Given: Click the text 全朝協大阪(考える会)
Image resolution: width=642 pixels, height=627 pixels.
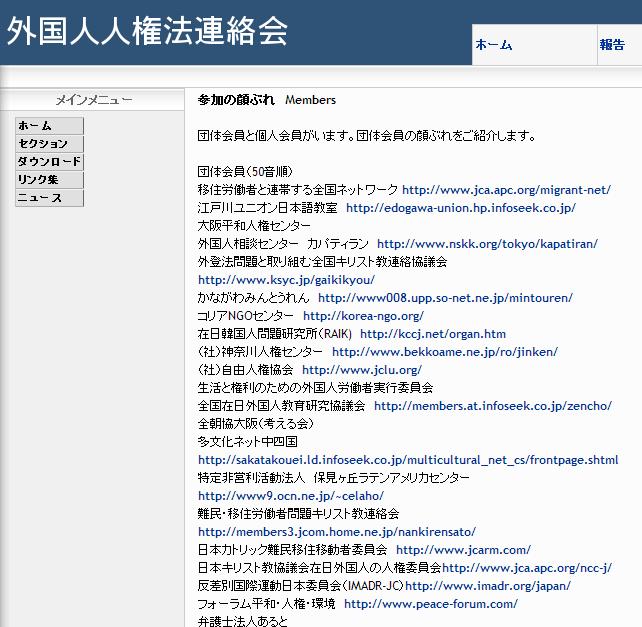Looking at the screenshot, I should tap(256, 424).
